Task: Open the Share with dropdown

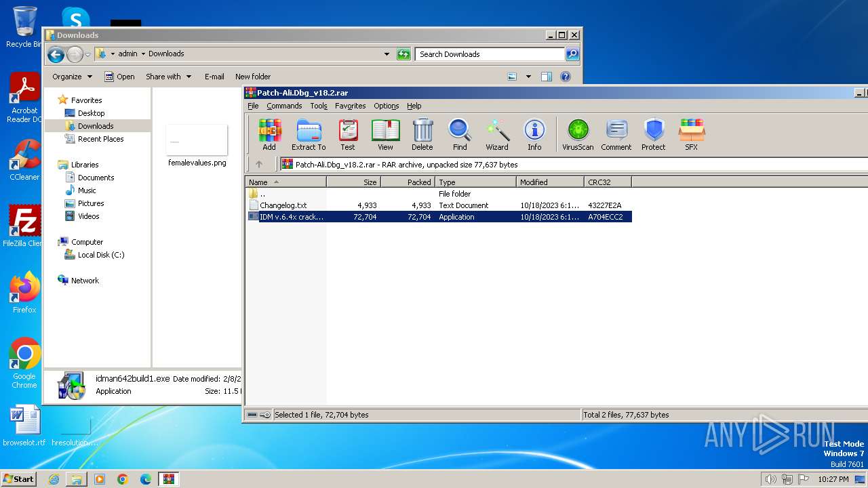Action: (168, 77)
